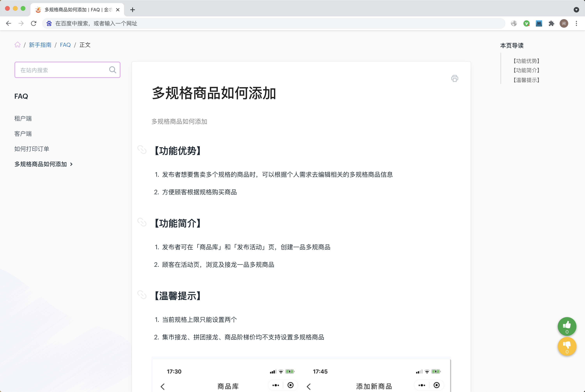Screen dimensions: 585x392
Task: Give the article a thumbs down
Action: point(567,346)
